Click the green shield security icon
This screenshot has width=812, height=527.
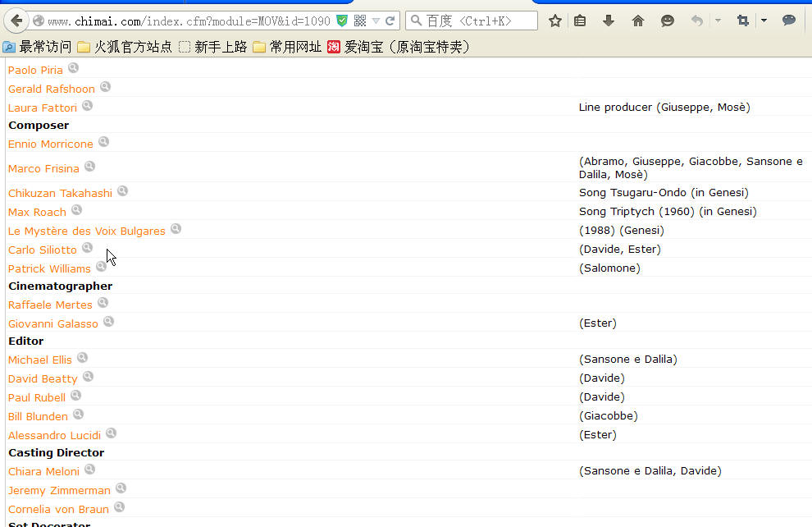(342, 21)
